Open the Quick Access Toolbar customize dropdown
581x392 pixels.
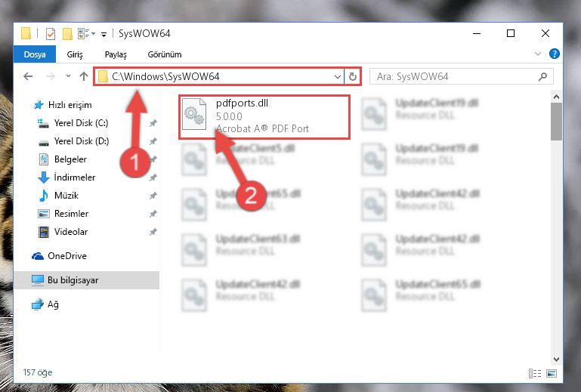click(104, 35)
